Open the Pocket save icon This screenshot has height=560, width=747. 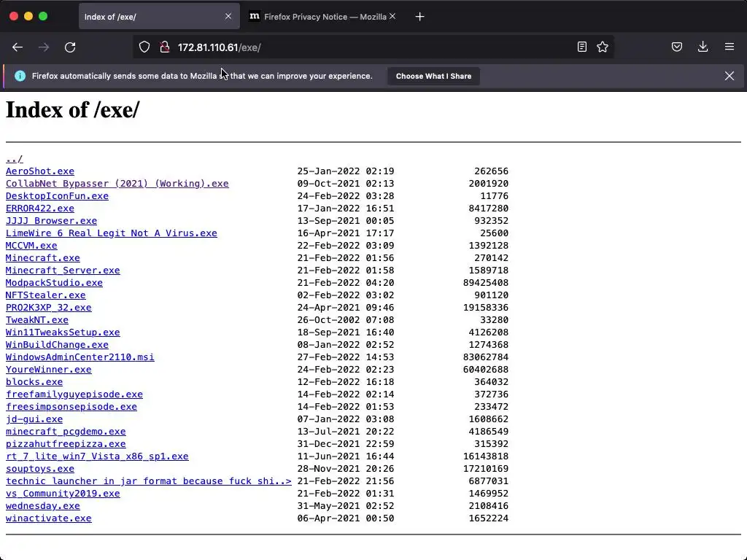click(677, 47)
